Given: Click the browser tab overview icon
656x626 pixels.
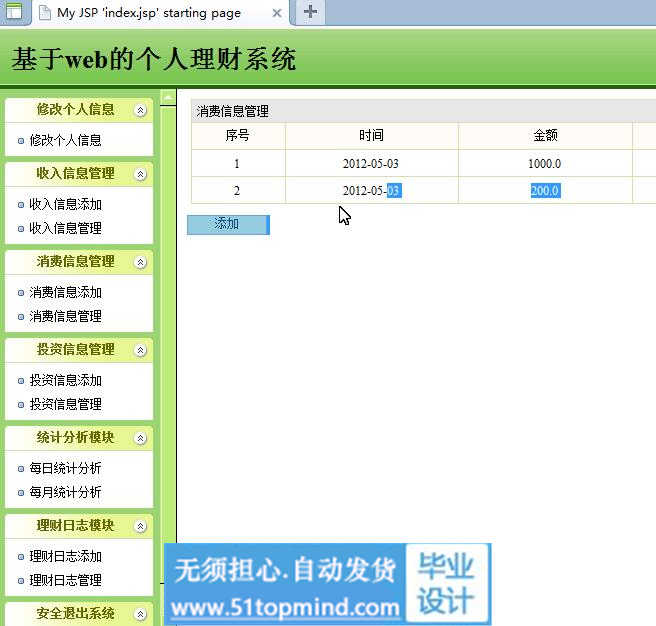Looking at the screenshot, I should point(14,11).
